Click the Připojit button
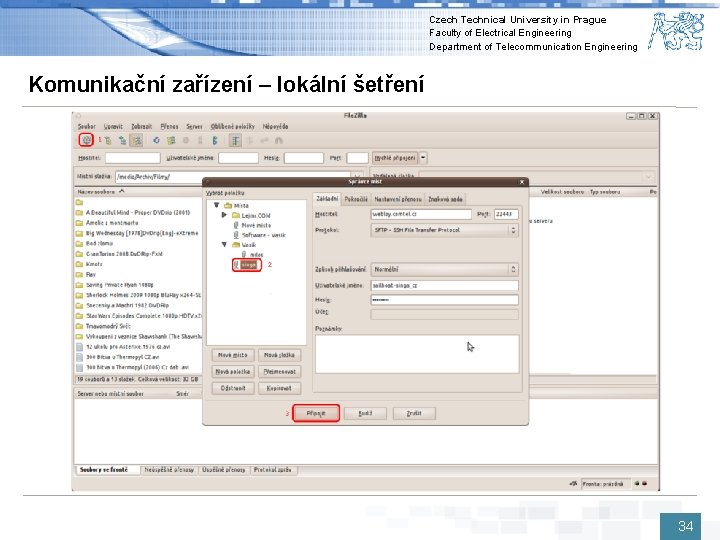 (316, 413)
